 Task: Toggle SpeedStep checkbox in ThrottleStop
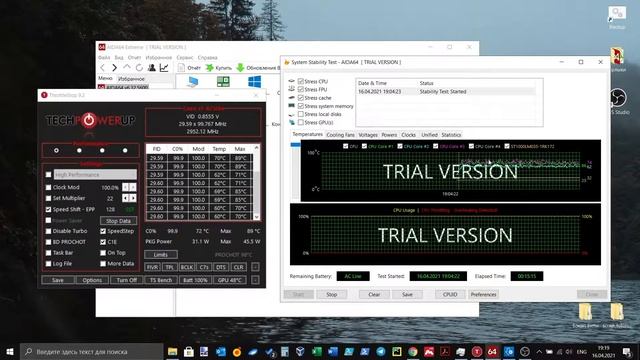(103, 231)
